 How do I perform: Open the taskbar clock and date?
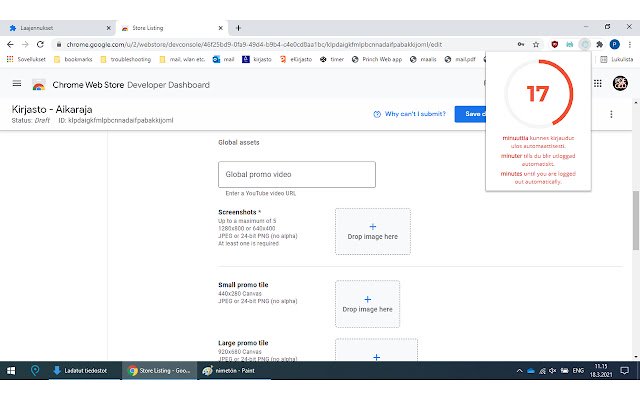click(601, 371)
